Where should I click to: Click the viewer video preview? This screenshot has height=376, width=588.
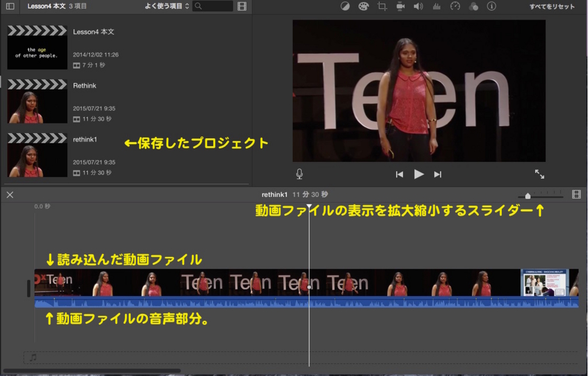click(x=419, y=91)
